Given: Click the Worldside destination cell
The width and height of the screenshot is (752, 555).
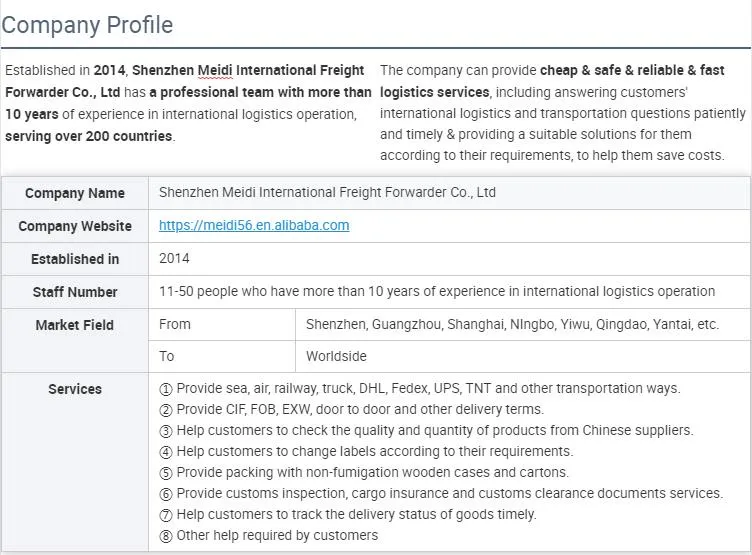Looking at the screenshot, I should tap(336, 356).
